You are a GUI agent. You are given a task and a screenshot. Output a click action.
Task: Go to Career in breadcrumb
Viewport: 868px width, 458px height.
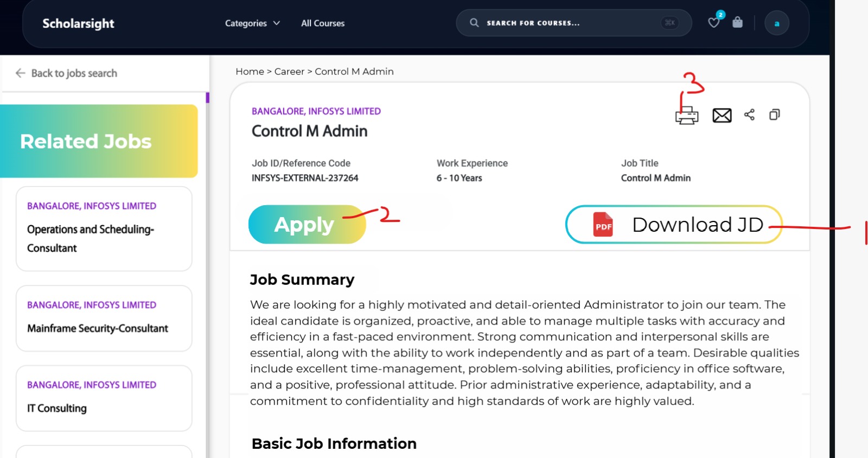pos(289,72)
